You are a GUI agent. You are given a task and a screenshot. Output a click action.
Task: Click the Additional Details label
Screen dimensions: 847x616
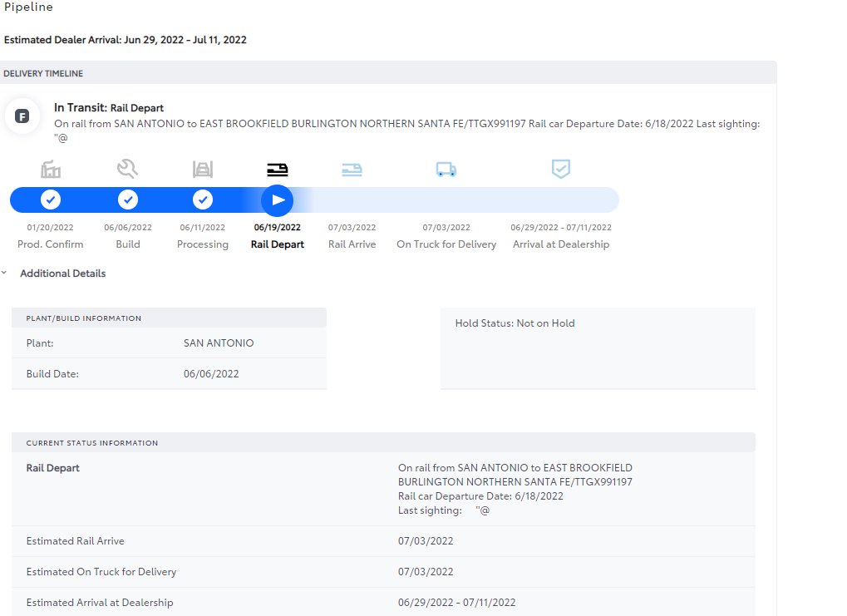62,274
